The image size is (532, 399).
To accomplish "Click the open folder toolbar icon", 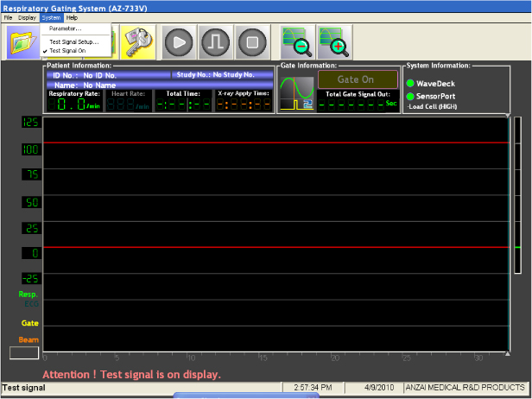I will click(22, 41).
